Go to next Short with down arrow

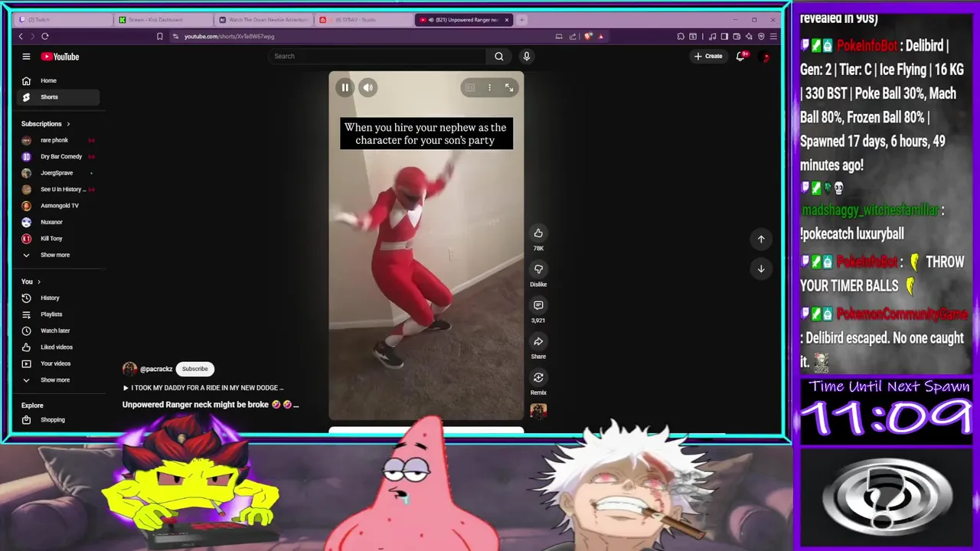761,269
